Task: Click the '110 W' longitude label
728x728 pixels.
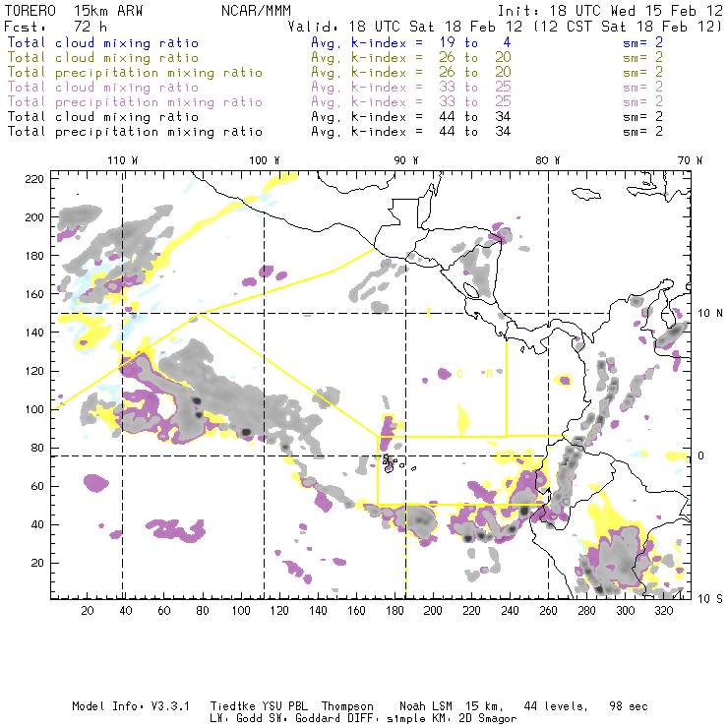Action: point(123,160)
